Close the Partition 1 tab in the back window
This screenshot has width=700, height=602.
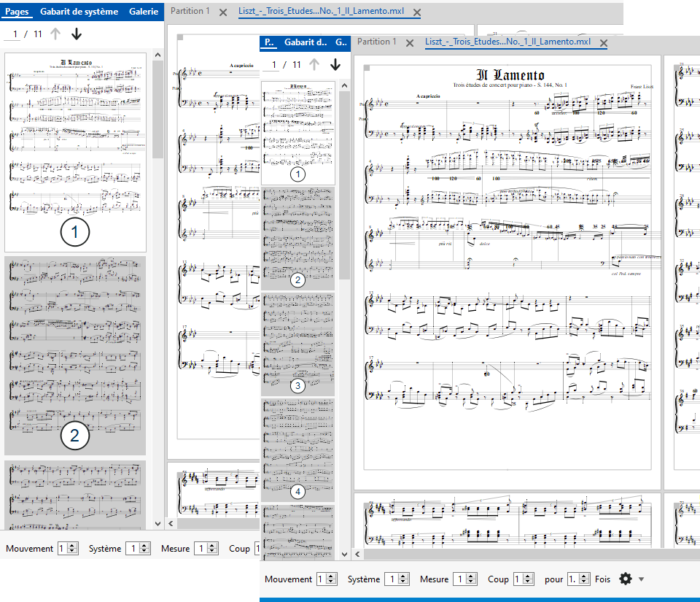pyautogui.click(x=223, y=12)
